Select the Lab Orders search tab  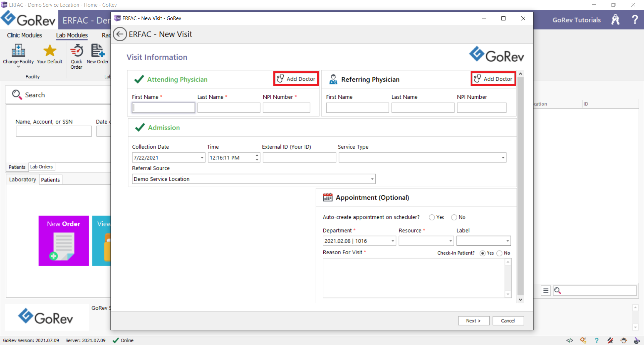point(42,166)
